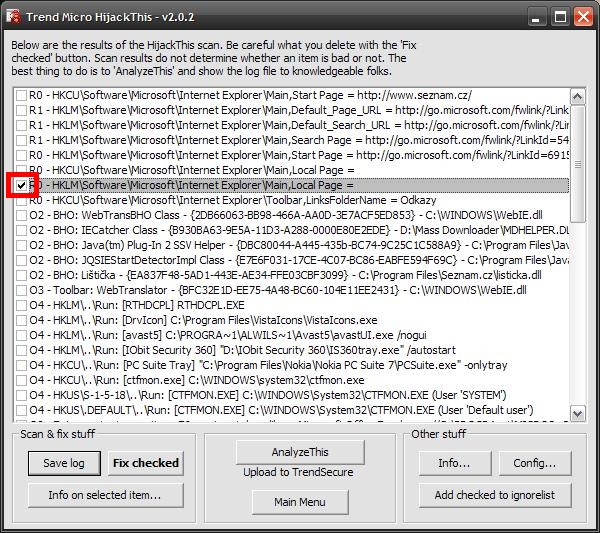Check the PC Suite Tray entry
This screenshot has height=533, width=600.
point(21,365)
